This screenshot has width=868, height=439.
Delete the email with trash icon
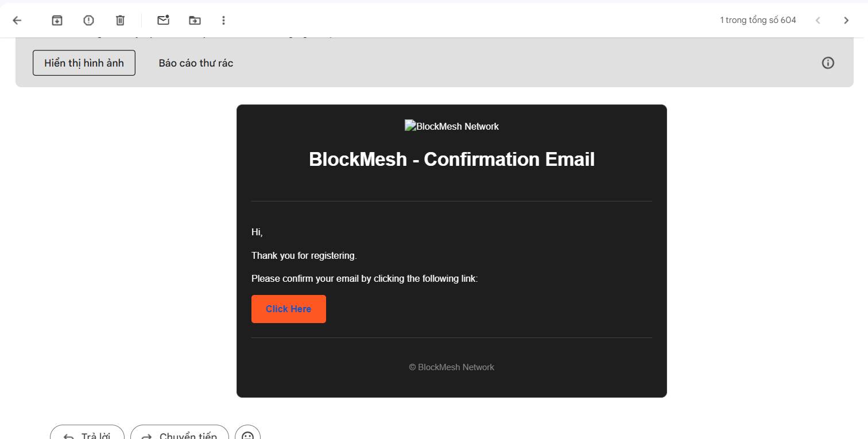coord(120,21)
